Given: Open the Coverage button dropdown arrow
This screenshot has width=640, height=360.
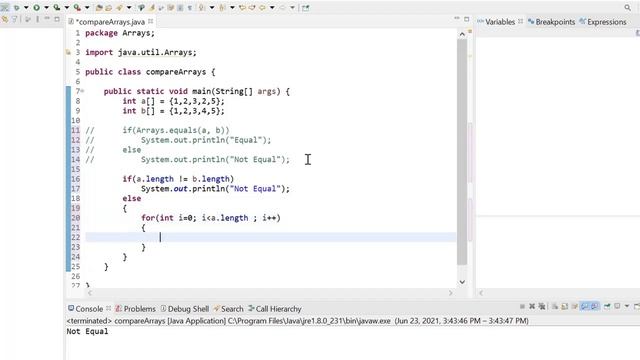Looking at the screenshot, I should (x=67, y=8).
